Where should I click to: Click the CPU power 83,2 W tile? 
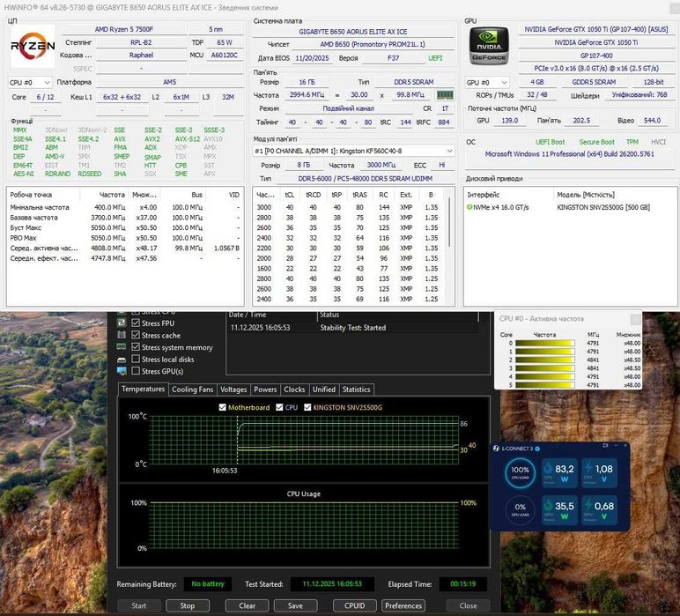[x=560, y=474]
